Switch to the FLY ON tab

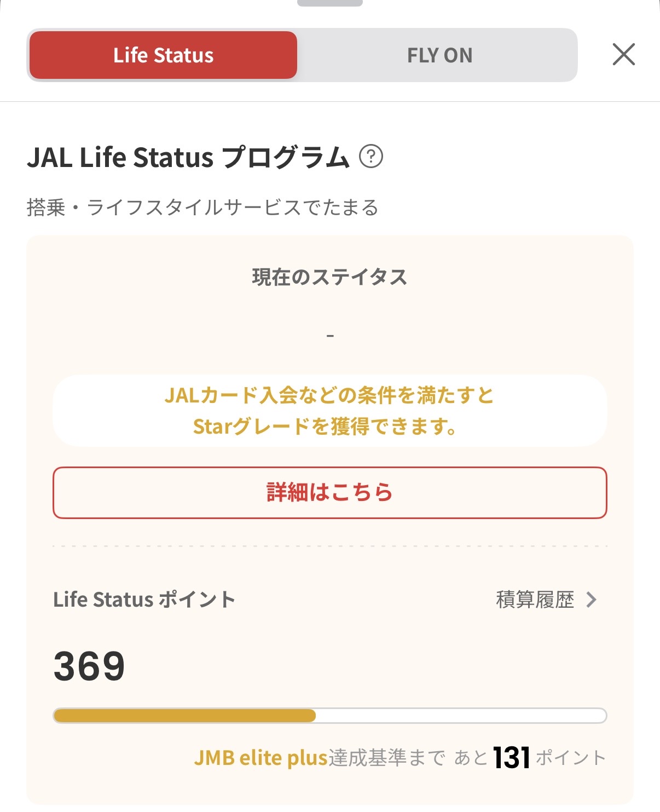coord(439,55)
